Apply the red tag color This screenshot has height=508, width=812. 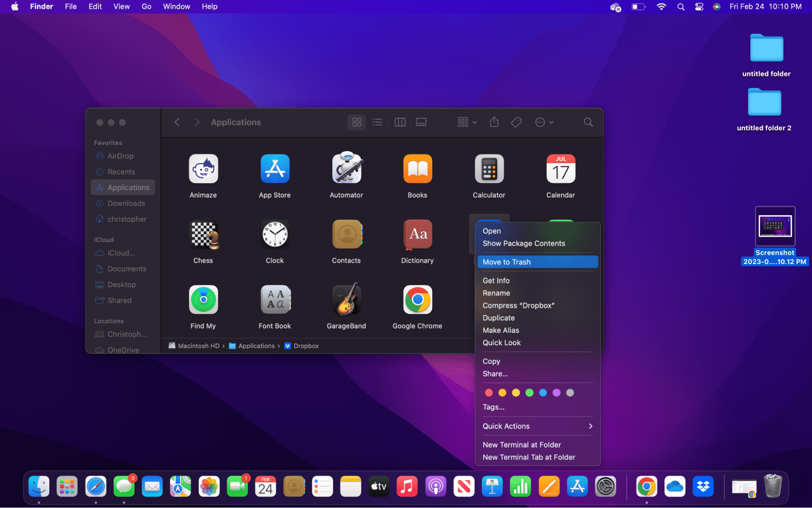489,393
